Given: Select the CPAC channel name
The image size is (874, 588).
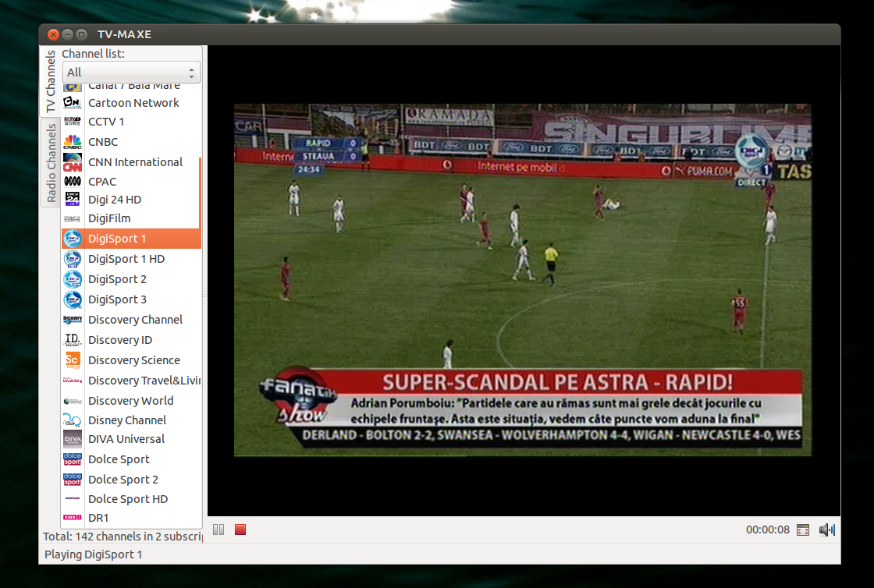Looking at the screenshot, I should 102,182.
